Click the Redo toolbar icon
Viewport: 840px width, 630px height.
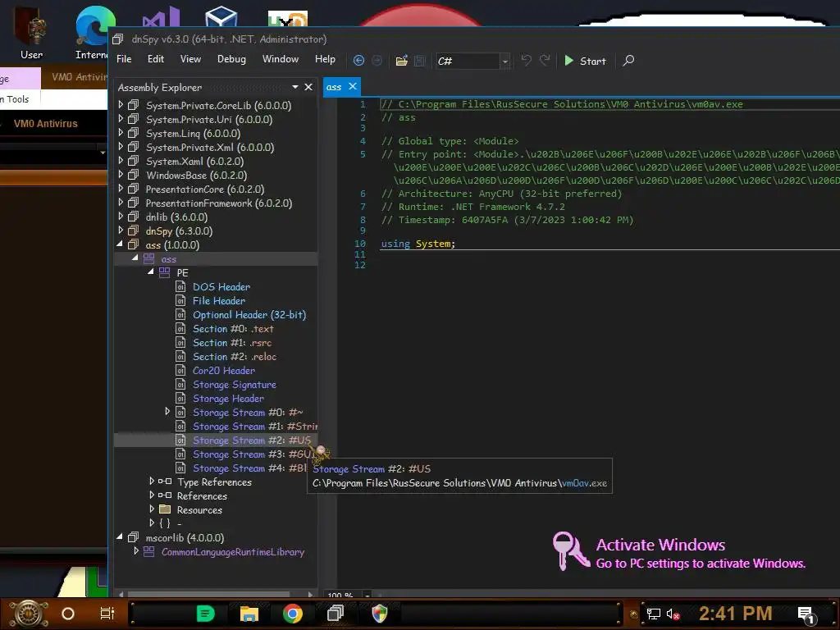pos(545,61)
